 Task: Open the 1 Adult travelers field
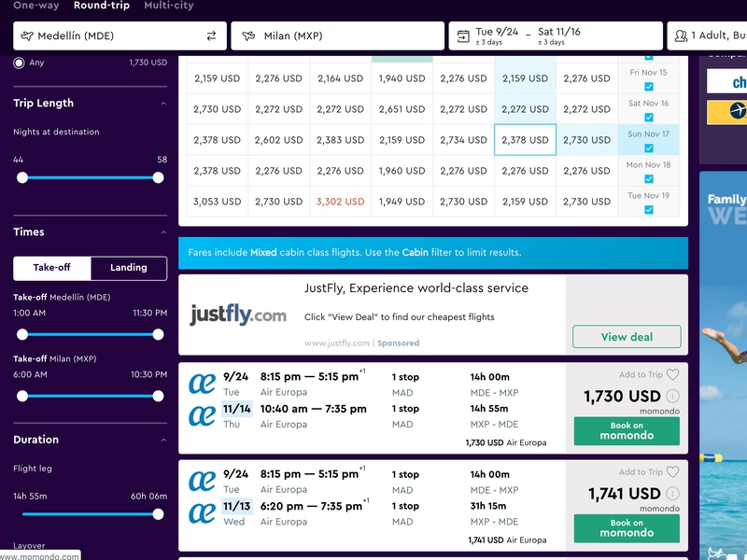pyautogui.click(x=707, y=35)
